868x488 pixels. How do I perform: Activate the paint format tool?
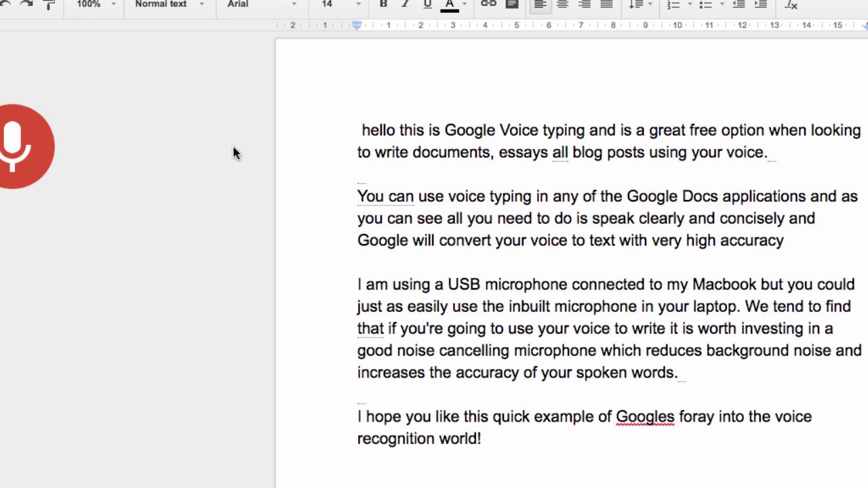pos(49,4)
